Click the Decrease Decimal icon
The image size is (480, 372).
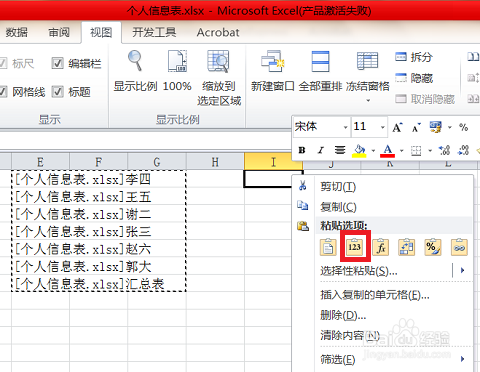[464, 150]
